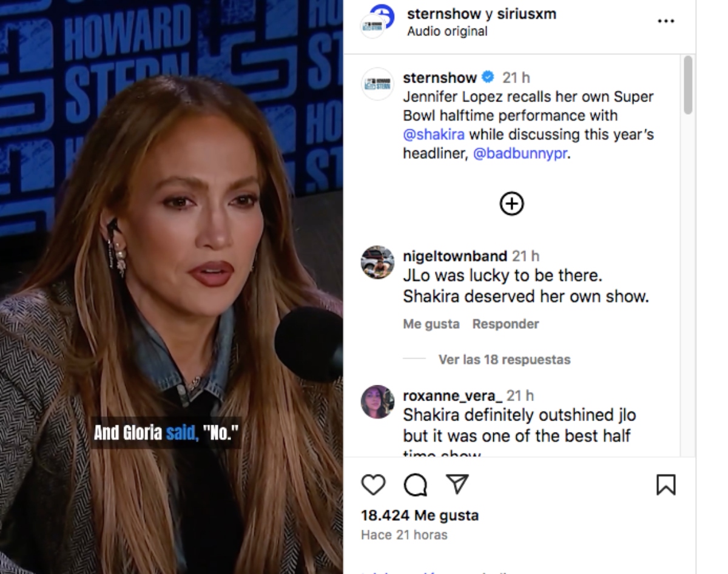Open the @shakira mention link
The height and width of the screenshot is (574, 728).
coord(434,134)
